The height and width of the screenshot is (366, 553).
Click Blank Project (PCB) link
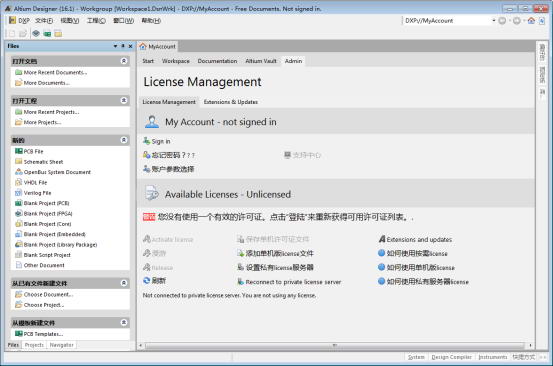pyautogui.click(x=46, y=203)
